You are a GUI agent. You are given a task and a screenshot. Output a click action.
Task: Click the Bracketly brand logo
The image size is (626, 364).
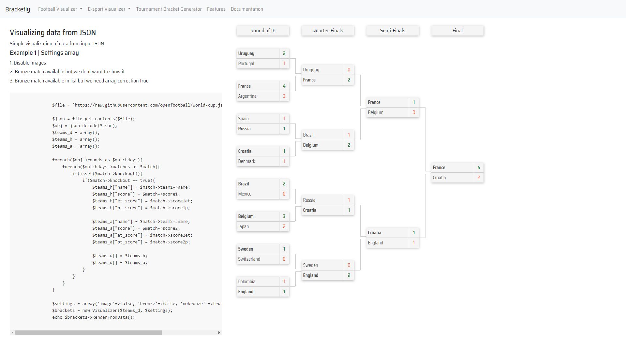[18, 9]
